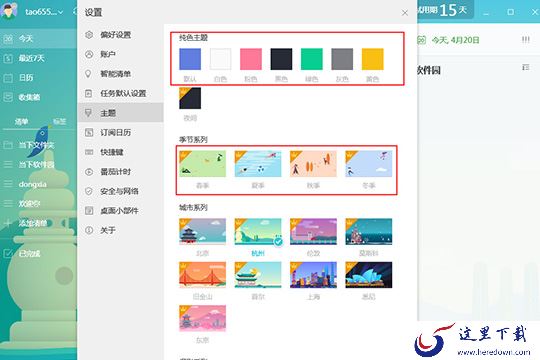Screen dimensions: 540x360
Task: Apply the 莫斯科 city theme
Action: click(368, 232)
